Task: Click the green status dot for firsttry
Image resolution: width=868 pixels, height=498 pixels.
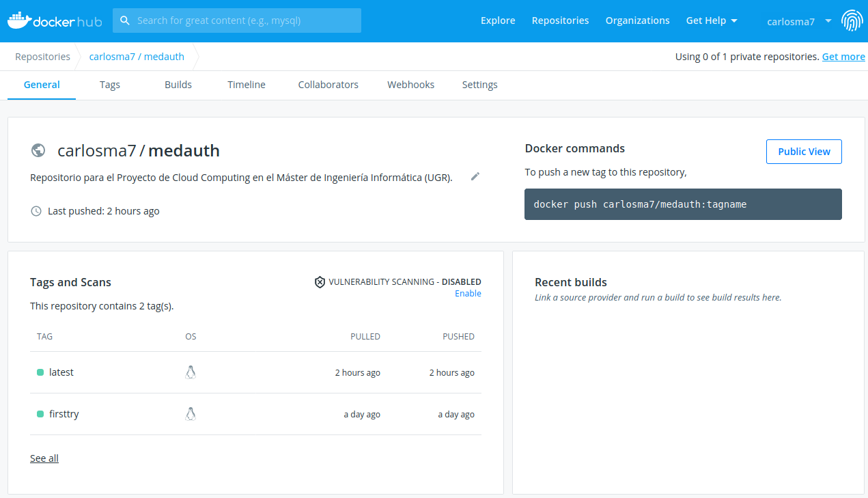Action: 40,414
